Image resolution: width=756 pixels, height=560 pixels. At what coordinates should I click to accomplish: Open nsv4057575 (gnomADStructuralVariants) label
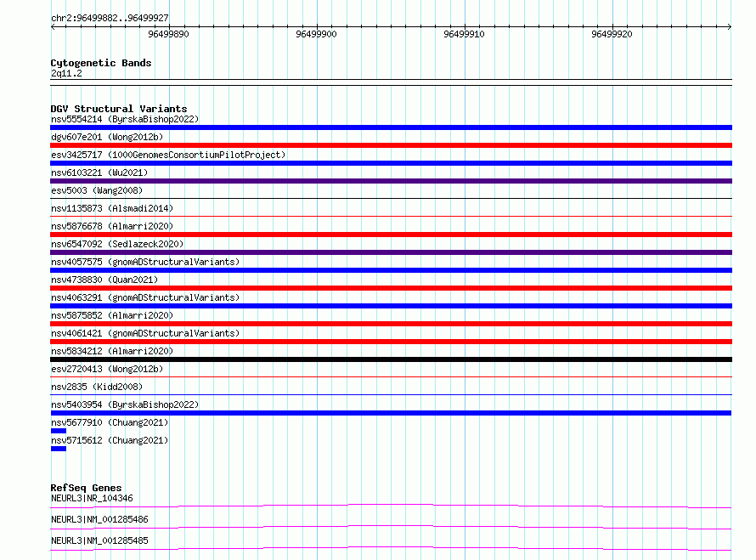145,262
